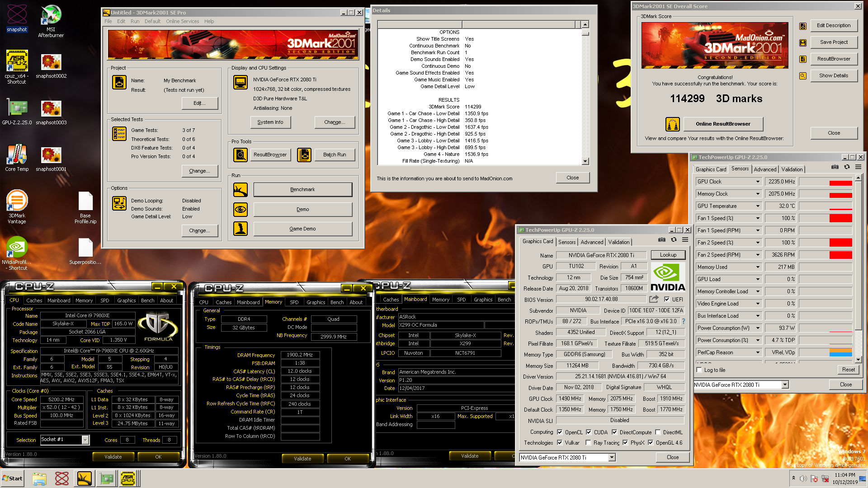Click the Online ResultBrowser icon
Screen dimensions: 868x488
673,124
